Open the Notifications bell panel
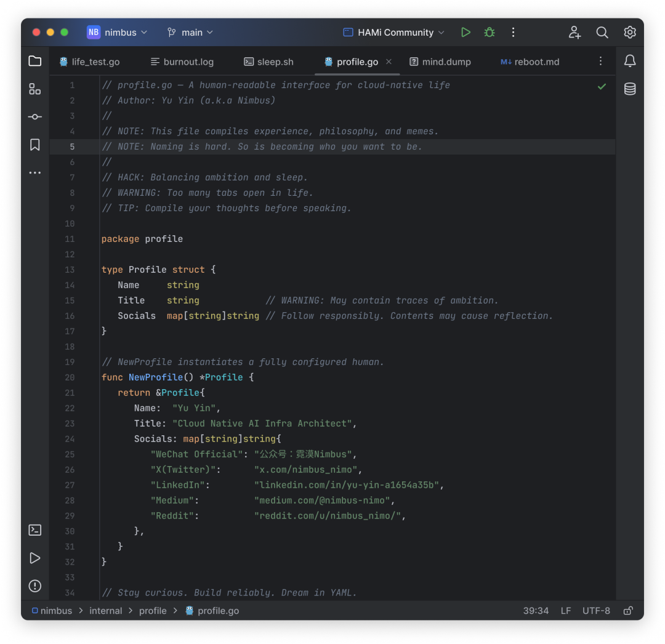The height and width of the screenshot is (644, 665). coord(630,61)
